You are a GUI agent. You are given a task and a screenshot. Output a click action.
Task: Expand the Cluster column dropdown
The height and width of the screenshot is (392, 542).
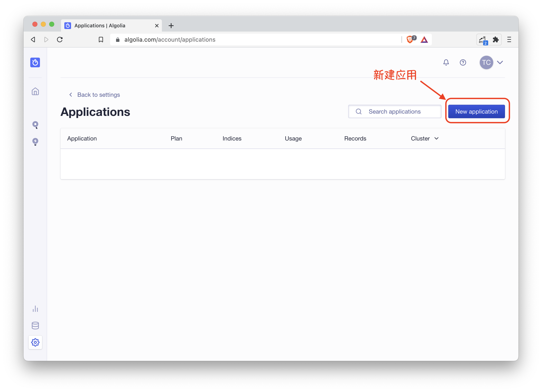pos(437,138)
